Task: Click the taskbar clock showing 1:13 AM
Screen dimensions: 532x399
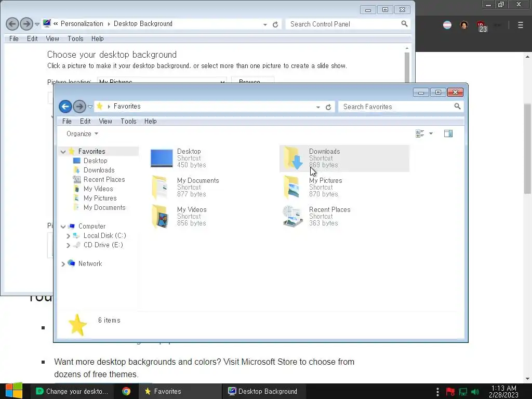Action: (504, 392)
